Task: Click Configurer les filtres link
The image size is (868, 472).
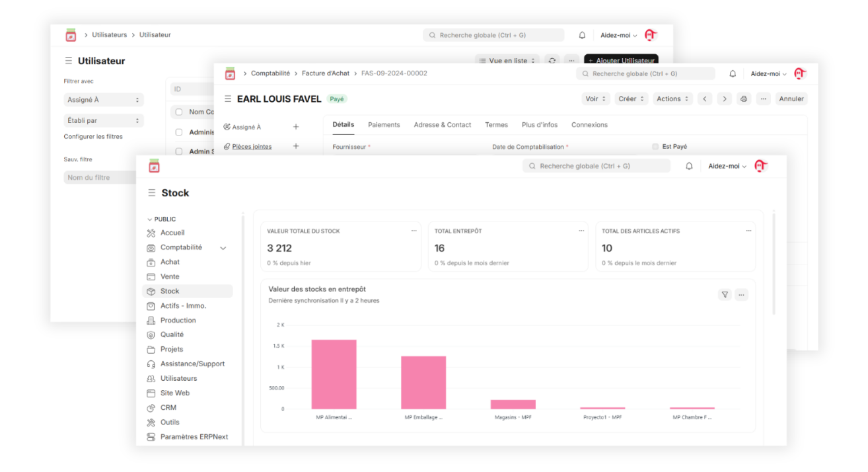Action: point(93,137)
